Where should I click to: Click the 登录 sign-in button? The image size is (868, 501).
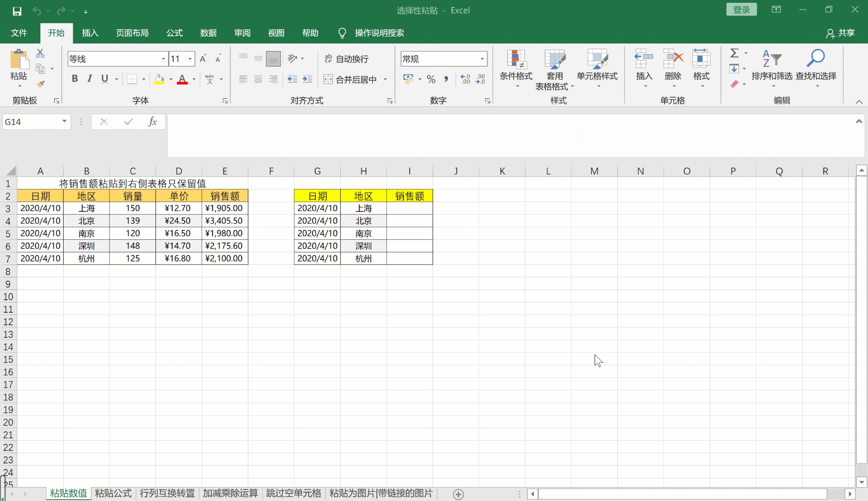coord(741,10)
